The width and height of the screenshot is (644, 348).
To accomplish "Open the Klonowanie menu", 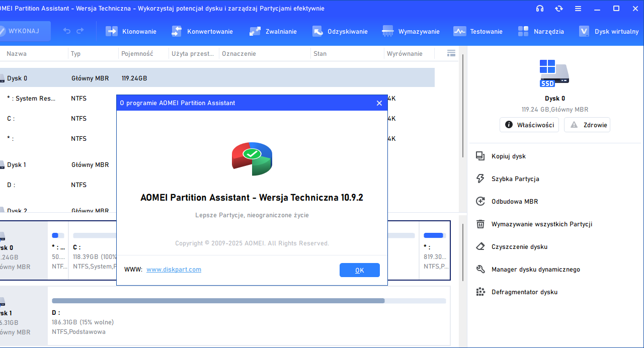I will click(x=131, y=31).
